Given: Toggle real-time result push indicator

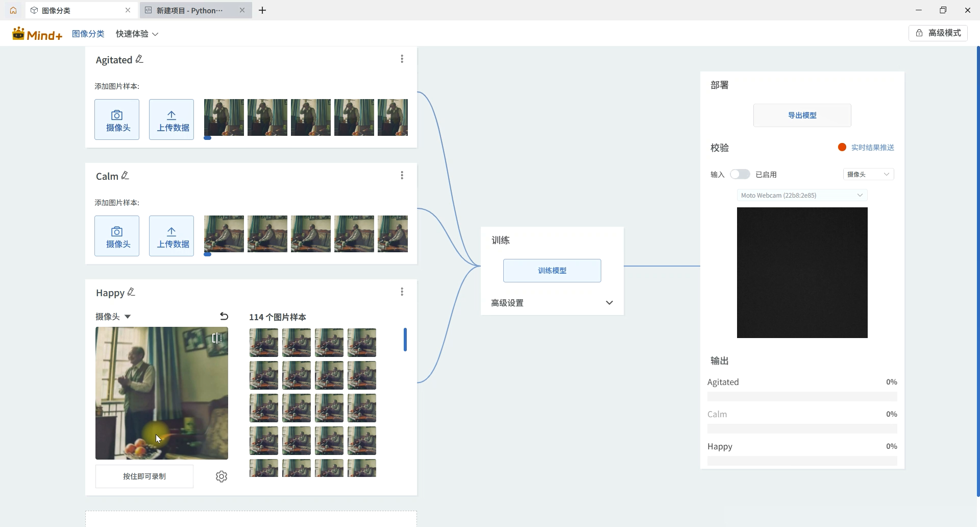Looking at the screenshot, I should (x=842, y=148).
